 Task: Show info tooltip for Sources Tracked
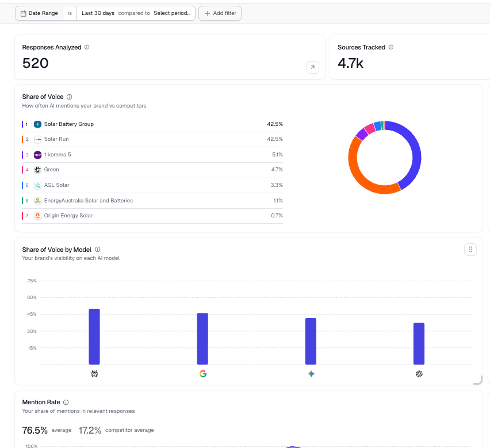point(391,47)
